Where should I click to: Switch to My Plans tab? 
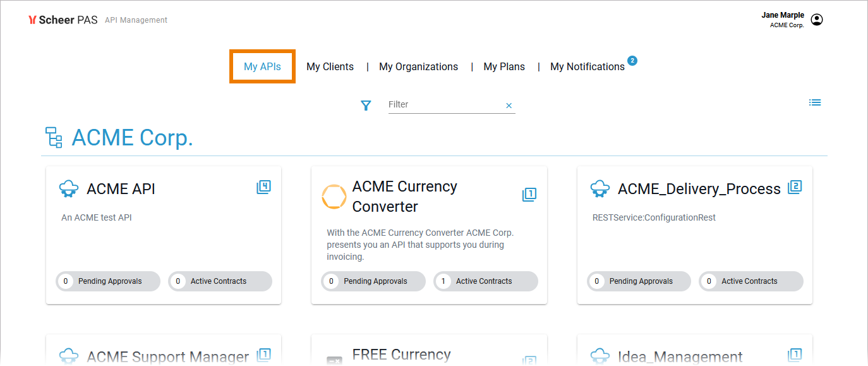point(504,66)
